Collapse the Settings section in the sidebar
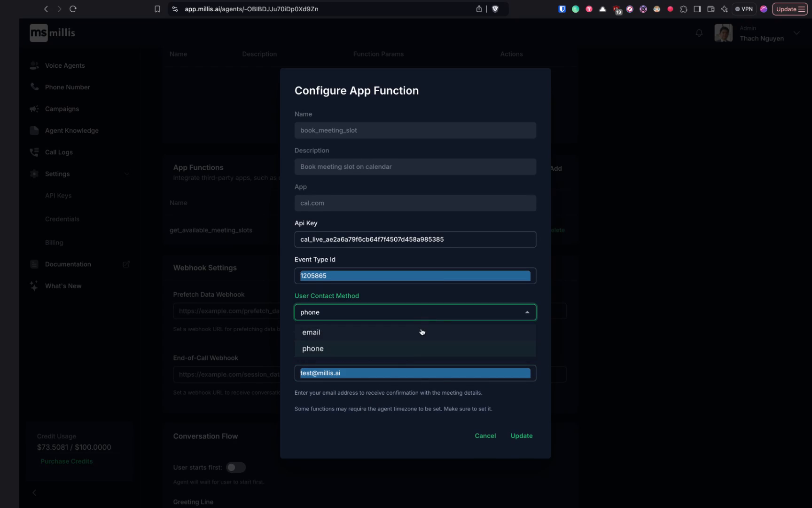This screenshot has width=812, height=508. [x=126, y=174]
